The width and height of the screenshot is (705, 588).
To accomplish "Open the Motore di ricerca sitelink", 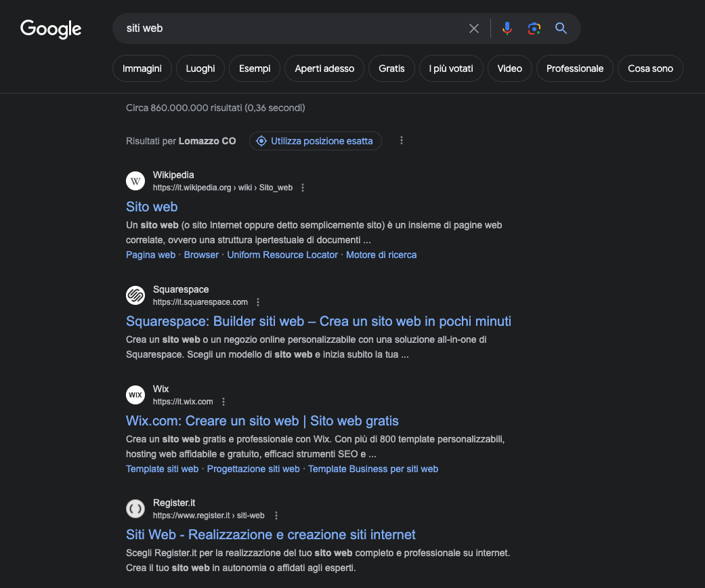I will pyautogui.click(x=381, y=255).
